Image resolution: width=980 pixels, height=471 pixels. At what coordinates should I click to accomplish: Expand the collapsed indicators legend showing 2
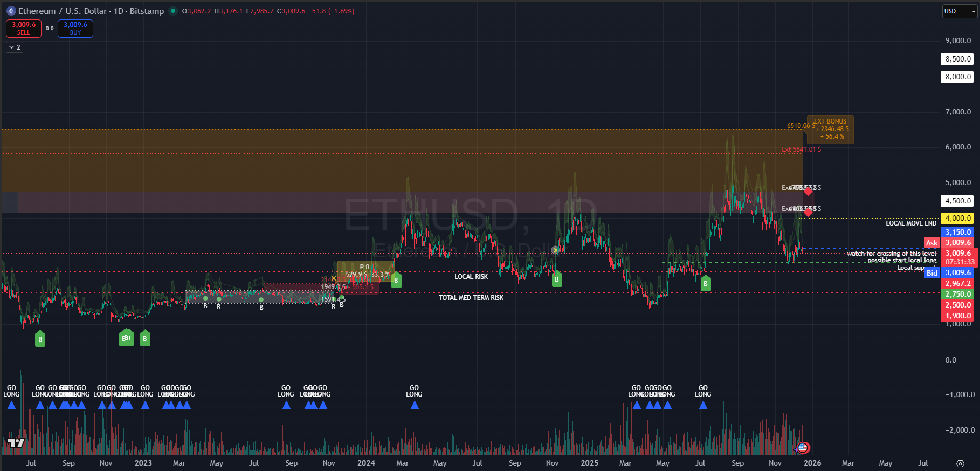15,47
